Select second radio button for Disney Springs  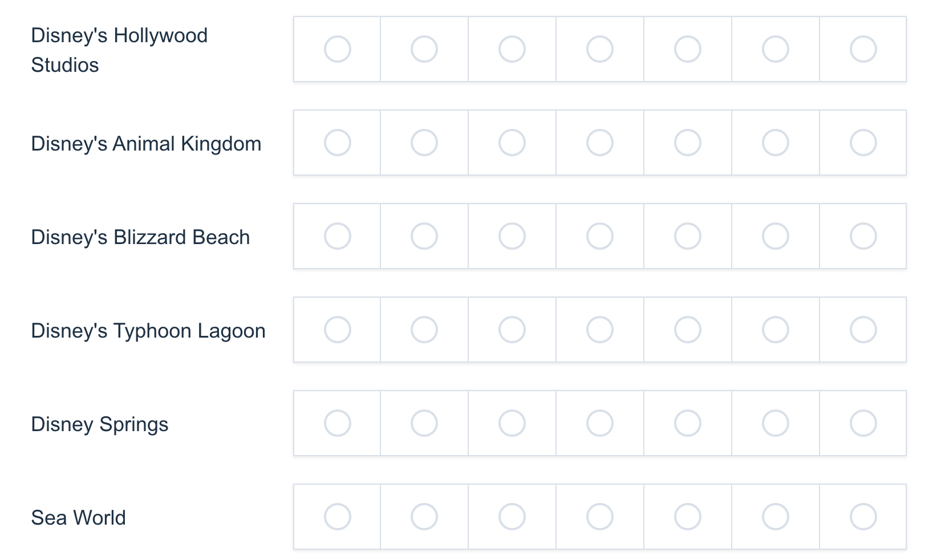[424, 423]
